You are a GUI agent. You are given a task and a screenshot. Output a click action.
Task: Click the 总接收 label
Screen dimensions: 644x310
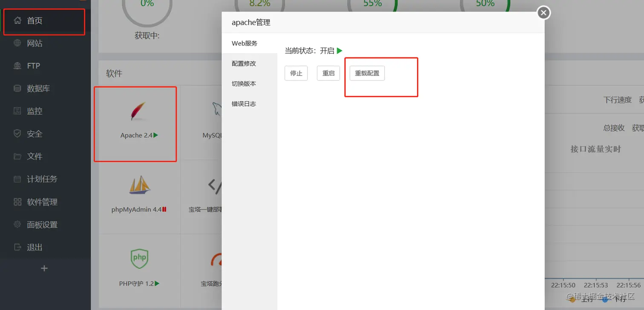click(614, 128)
